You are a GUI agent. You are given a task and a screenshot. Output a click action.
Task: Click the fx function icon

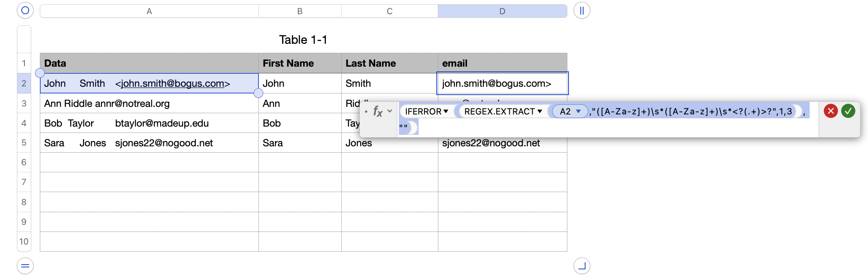[x=378, y=112]
